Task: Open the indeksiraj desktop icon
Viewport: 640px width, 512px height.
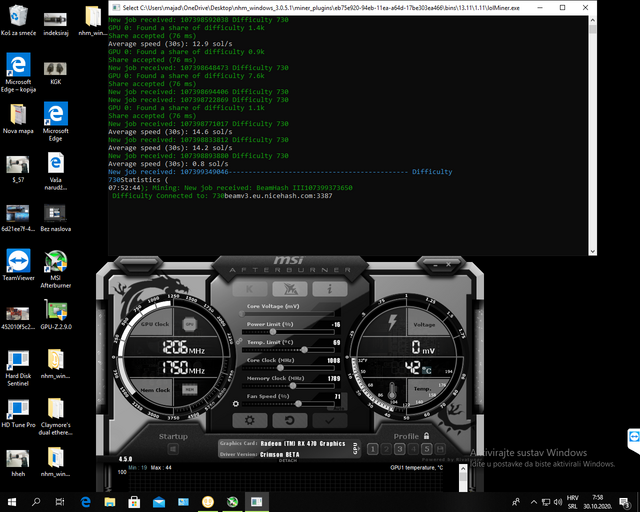Action: [56, 24]
